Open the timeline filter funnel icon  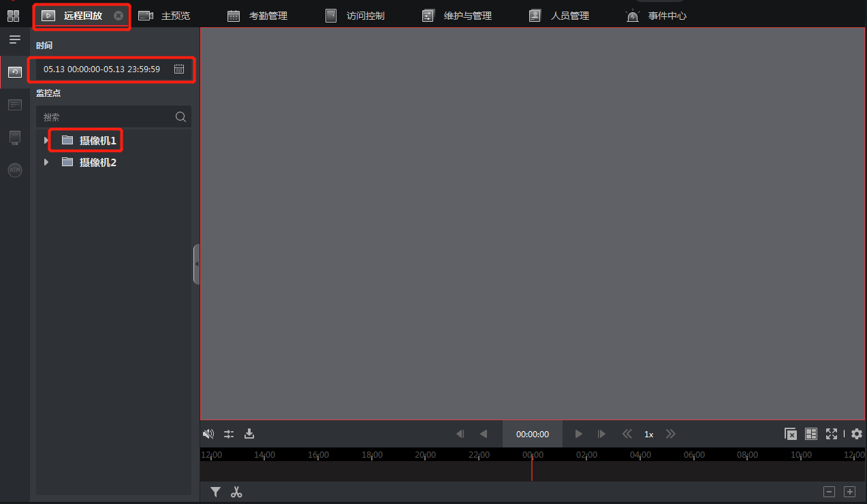tap(215, 492)
